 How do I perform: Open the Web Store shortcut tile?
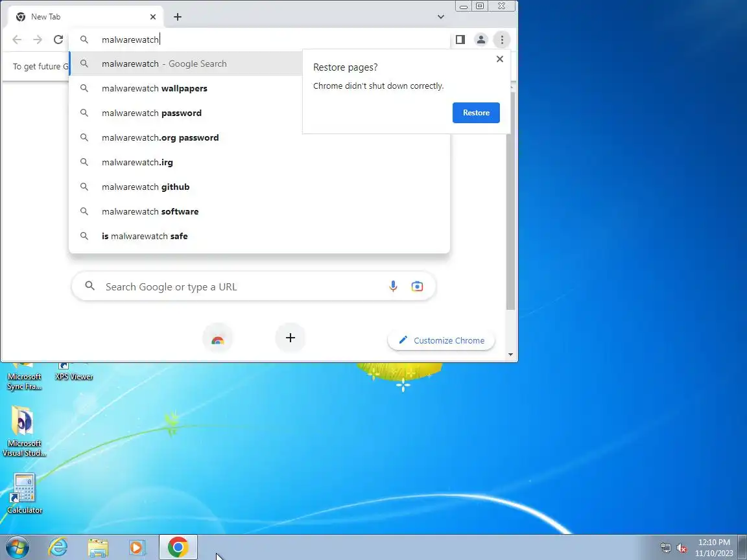218,338
